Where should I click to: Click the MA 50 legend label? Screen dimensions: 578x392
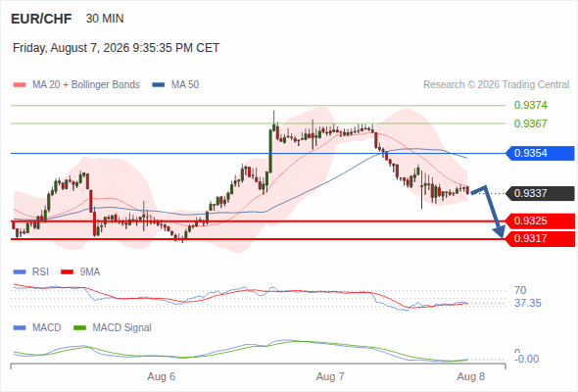185,85
